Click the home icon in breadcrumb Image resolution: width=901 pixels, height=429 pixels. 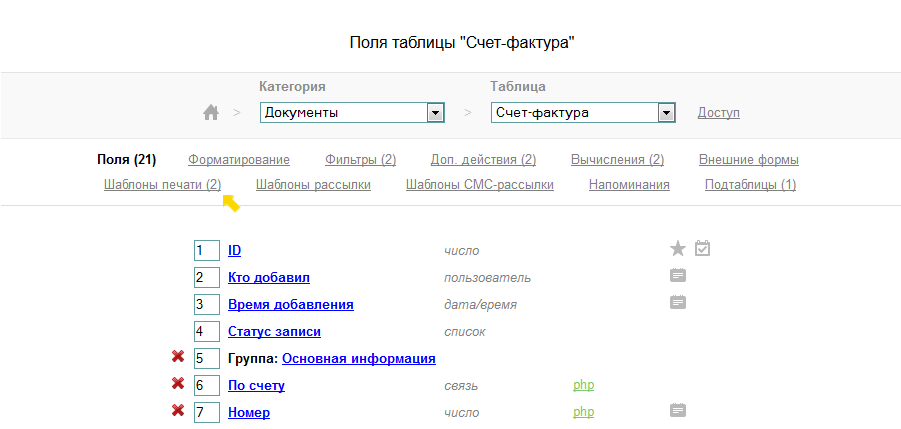[x=211, y=113]
